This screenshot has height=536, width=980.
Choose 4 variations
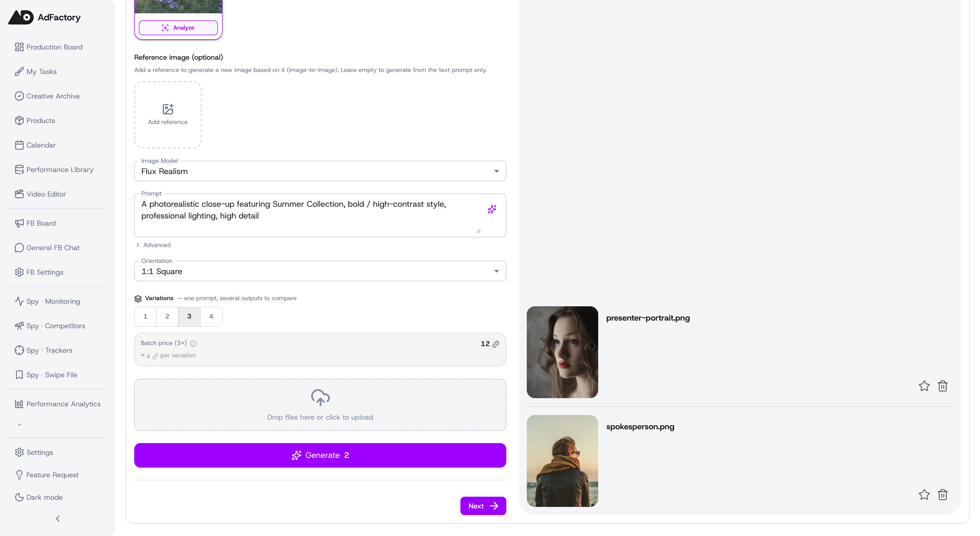[211, 316]
